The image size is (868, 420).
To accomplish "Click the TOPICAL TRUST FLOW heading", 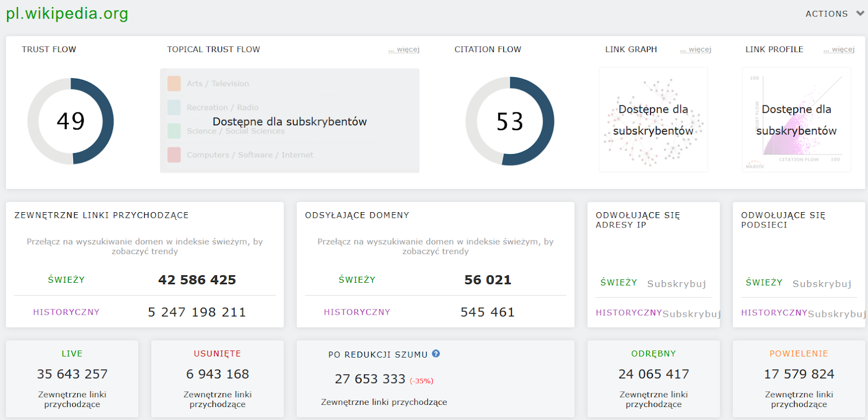I will pyautogui.click(x=214, y=49).
